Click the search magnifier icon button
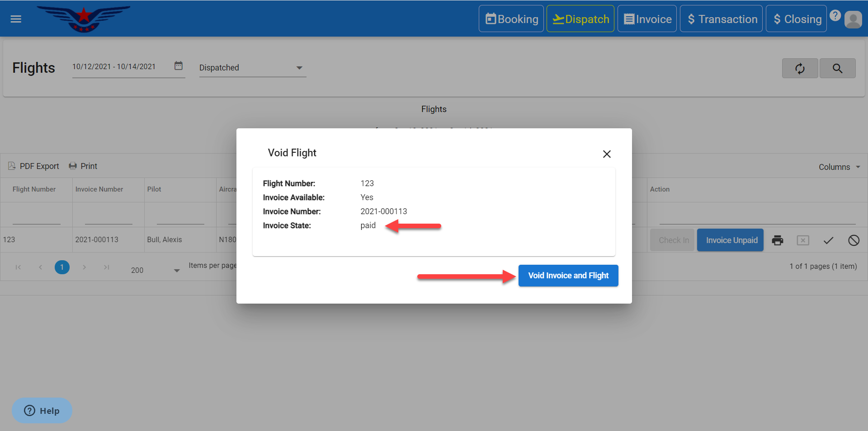 pyautogui.click(x=837, y=68)
